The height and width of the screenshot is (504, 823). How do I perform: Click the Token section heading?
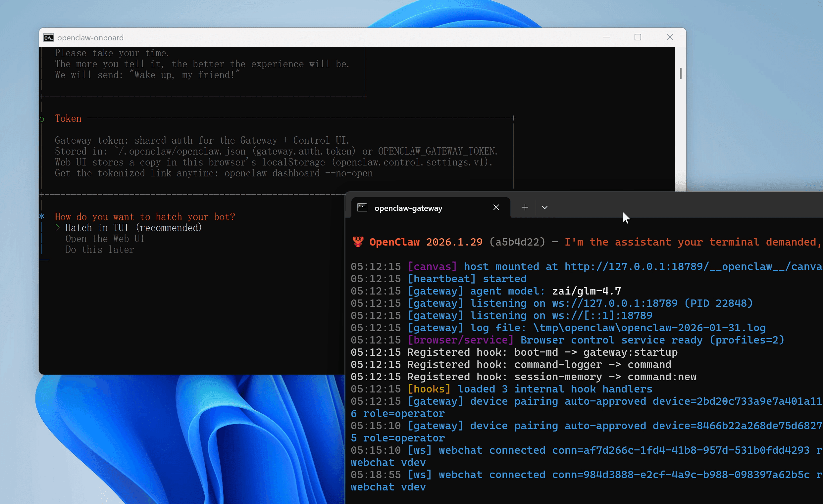(x=68, y=118)
